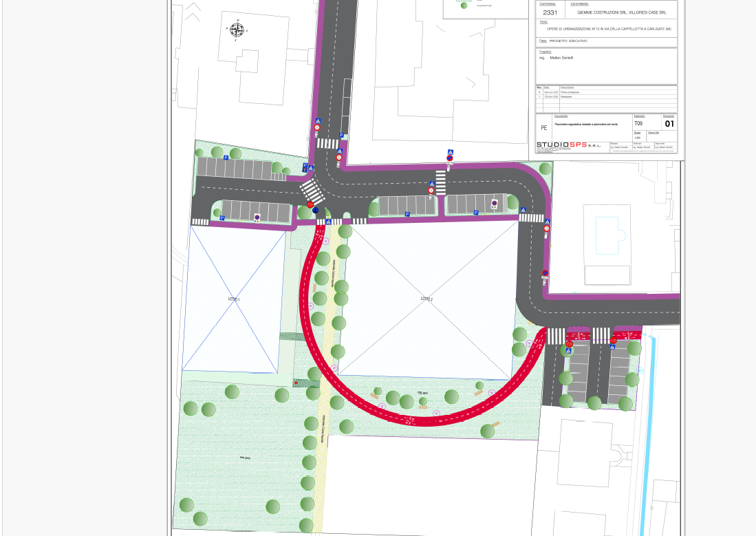Select the STOP sign symbol at the intersection

(310, 204)
